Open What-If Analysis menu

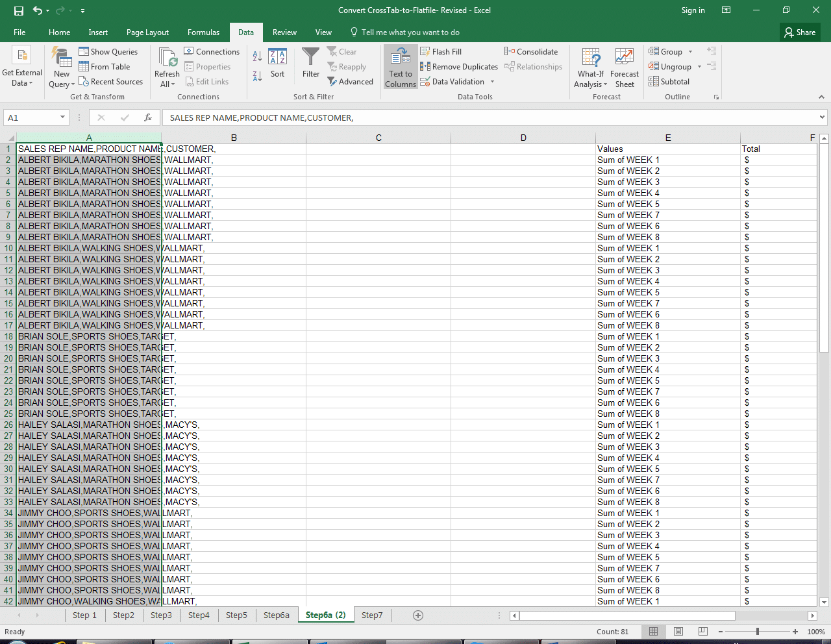pyautogui.click(x=591, y=68)
